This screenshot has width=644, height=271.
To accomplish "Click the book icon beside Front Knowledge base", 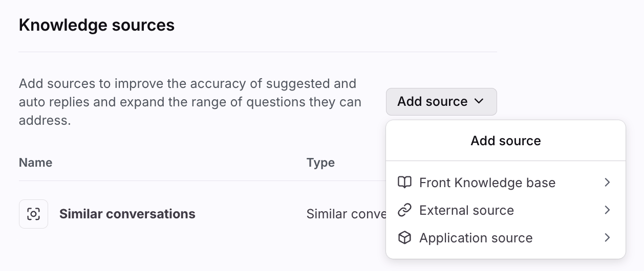I will 404,183.
